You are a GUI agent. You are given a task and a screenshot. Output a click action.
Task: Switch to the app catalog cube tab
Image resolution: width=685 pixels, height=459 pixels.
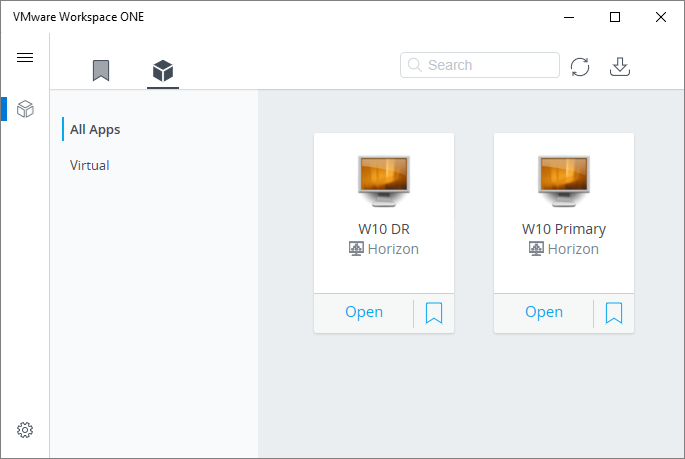[x=162, y=70]
